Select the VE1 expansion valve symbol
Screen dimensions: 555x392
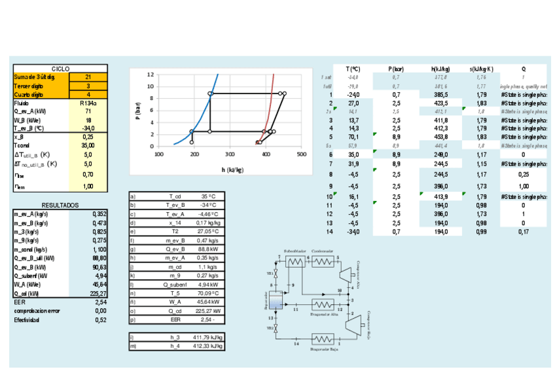pyautogui.click(x=276, y=274)
